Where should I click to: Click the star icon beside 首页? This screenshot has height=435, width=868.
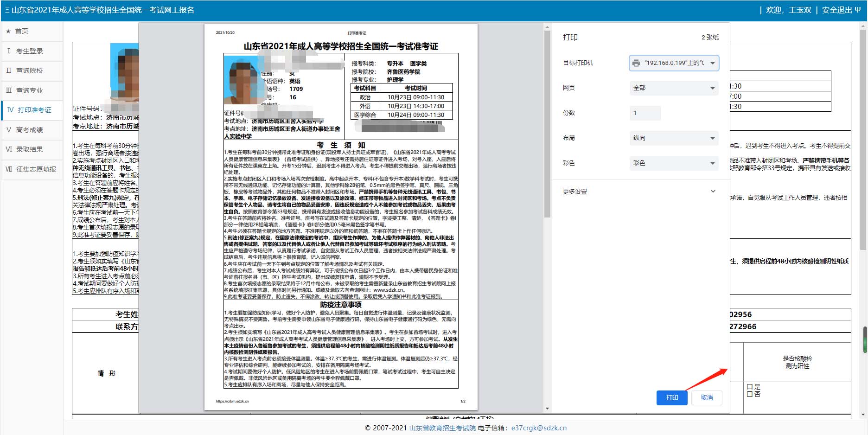point(8,31)
